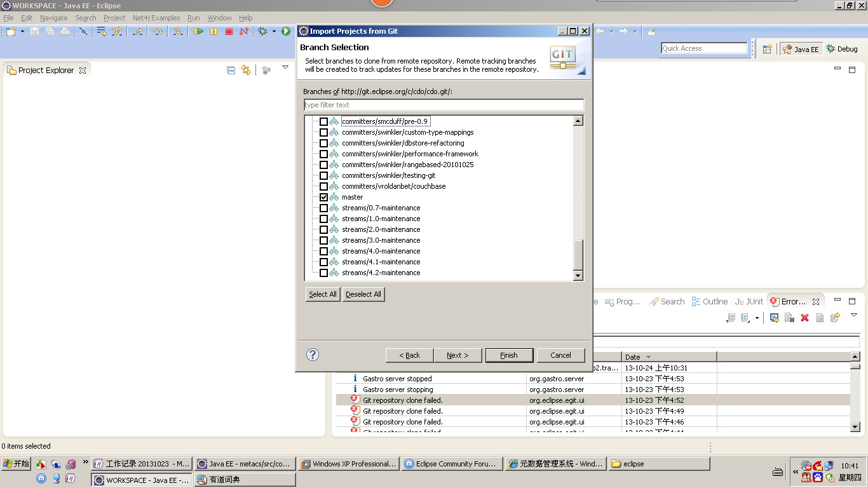Switch to the Debug perspective
Viewport: 868px width, 488px height.
click(x=841, y=49)
